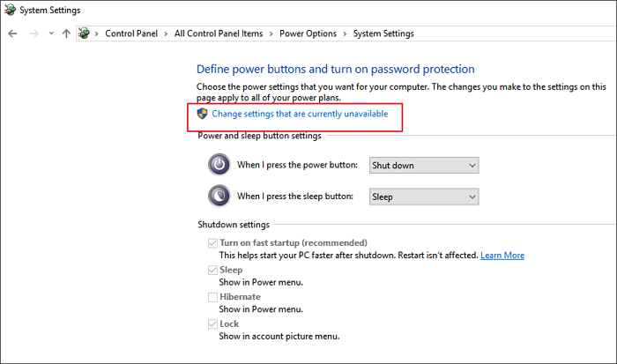Toggle Turn on fast startup checkbox
The image size is (617, 364).
pyautogui.click(x=212, y=242)
